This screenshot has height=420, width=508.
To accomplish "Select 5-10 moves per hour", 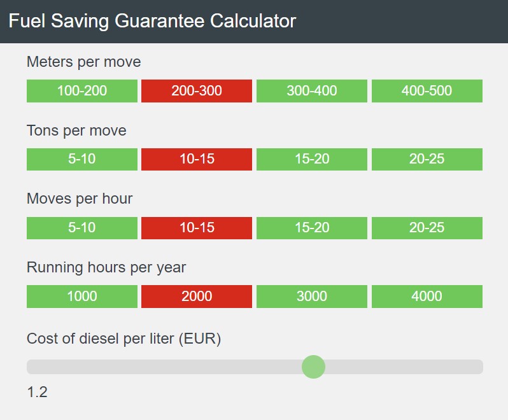I will point(82,228).
